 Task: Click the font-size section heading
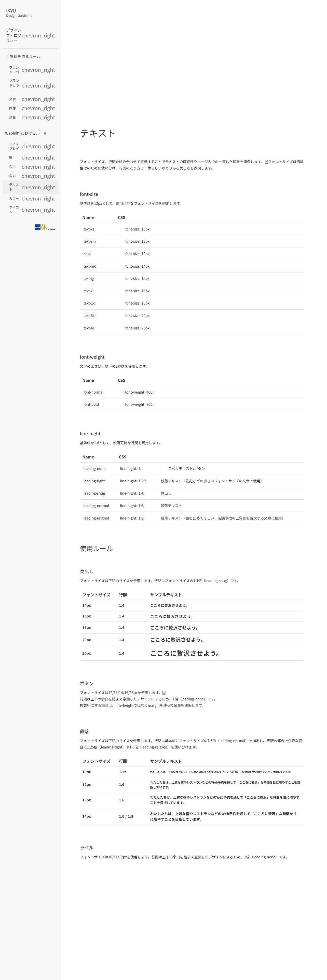(x=89, y=194)
